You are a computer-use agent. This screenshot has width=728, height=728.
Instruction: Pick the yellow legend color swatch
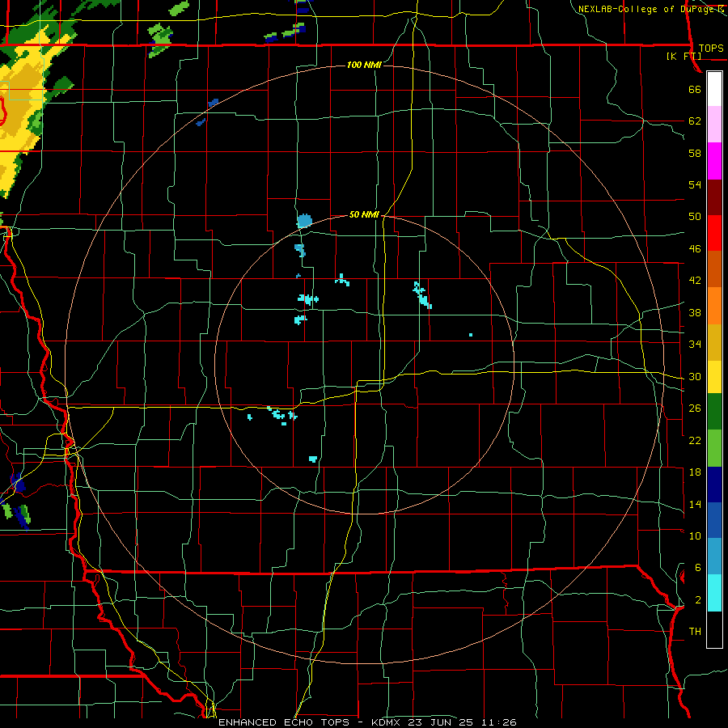click(714, 377)
